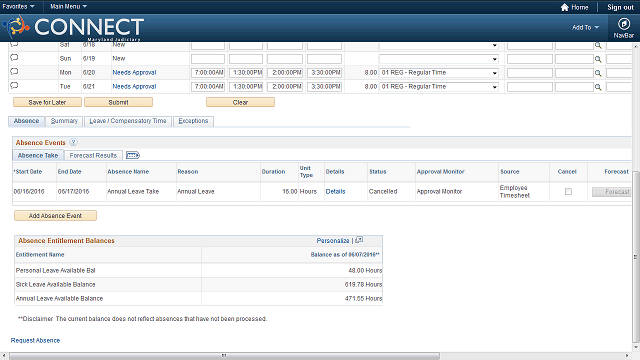Click the Approval Monitor cell text
640x360 pixels.
coord(439,191)
